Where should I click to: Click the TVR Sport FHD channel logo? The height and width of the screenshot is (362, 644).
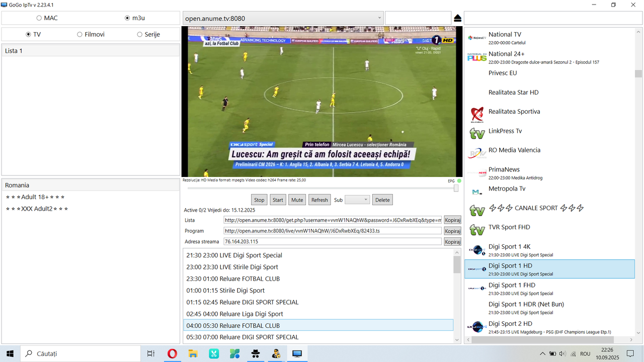476,230
